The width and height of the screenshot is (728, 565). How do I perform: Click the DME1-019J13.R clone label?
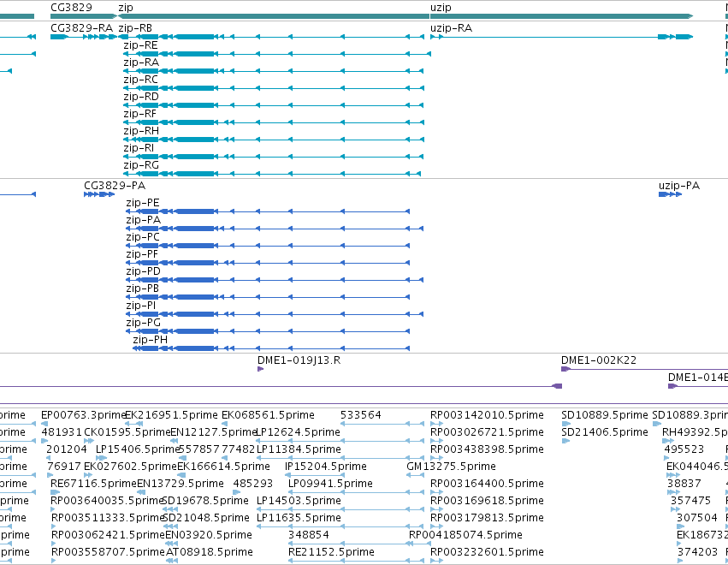click(299, 360)
